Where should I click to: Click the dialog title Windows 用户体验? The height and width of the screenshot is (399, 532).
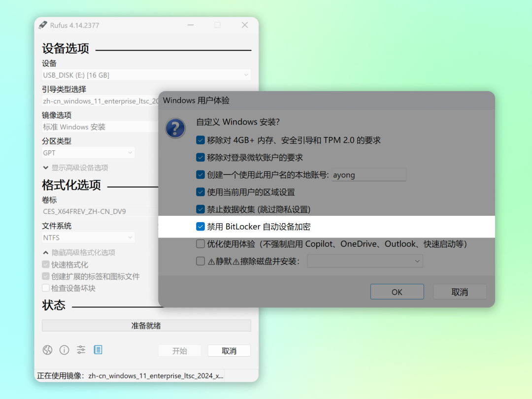(196, 100)
